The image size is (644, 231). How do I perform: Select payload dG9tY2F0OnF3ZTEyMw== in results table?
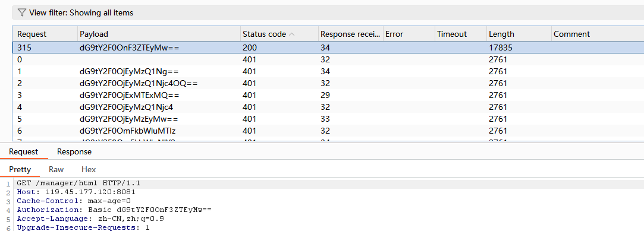[130, 48]
